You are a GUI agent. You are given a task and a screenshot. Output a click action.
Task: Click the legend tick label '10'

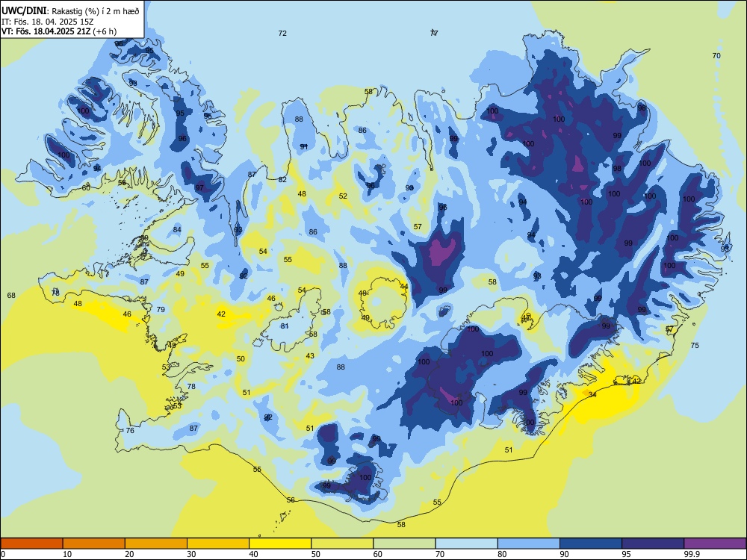(67, 554)
